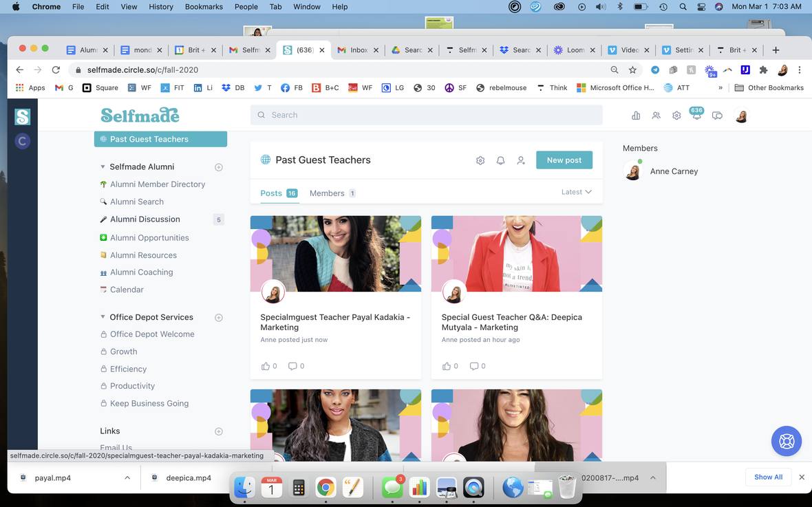Open Specialmguest Teacher Payal Kadakia post title
Viewport: 812px width, 507px height.
pyautogui.click(x=335, y=322)
